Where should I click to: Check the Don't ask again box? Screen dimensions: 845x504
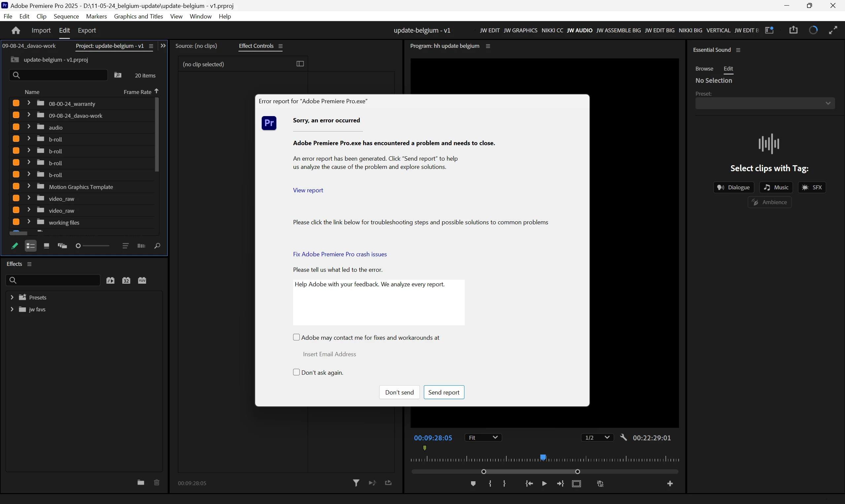click(296, 372)
